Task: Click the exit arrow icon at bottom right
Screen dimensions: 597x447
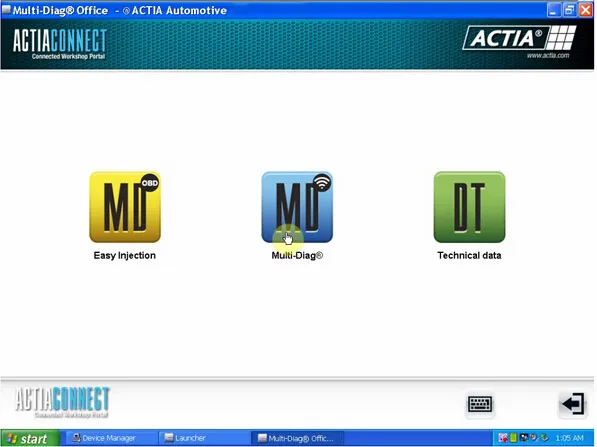Action: click(x=573, y=404)
